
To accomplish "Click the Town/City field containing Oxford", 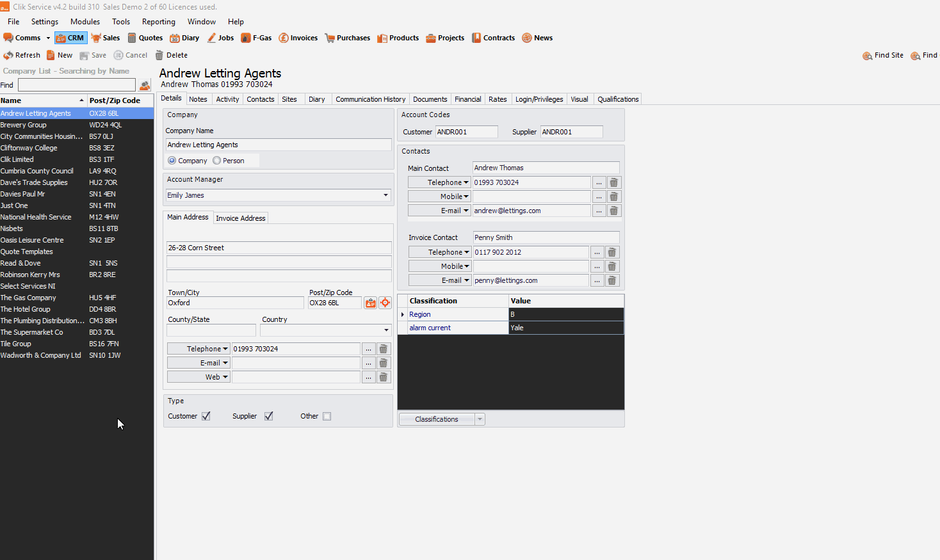I will [235, 303].
